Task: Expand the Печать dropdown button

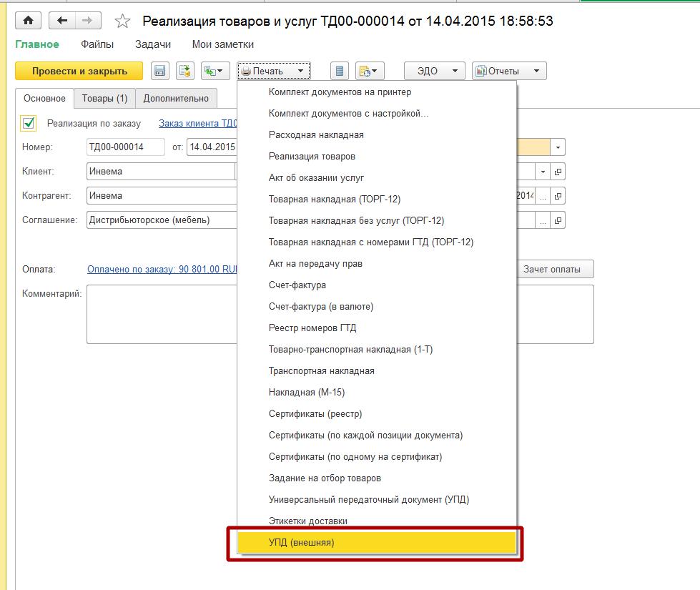Action: (274, 71)
